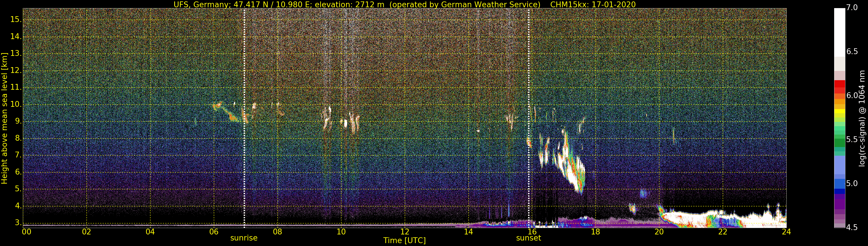The width and height of the screenshot is (868, 246).
Task: Click the '15.' height tick label
Action: (x=16, y=20)
